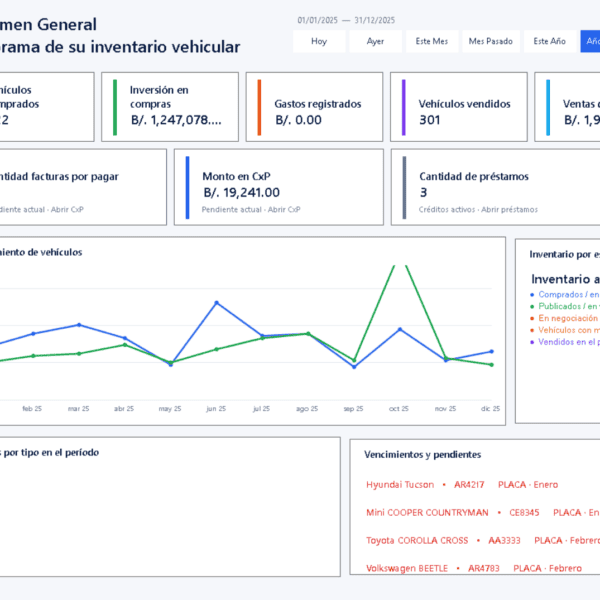Click the blue data point for oct 25
This screenshot has height=600, width=600.
click(x=400, y=329)
